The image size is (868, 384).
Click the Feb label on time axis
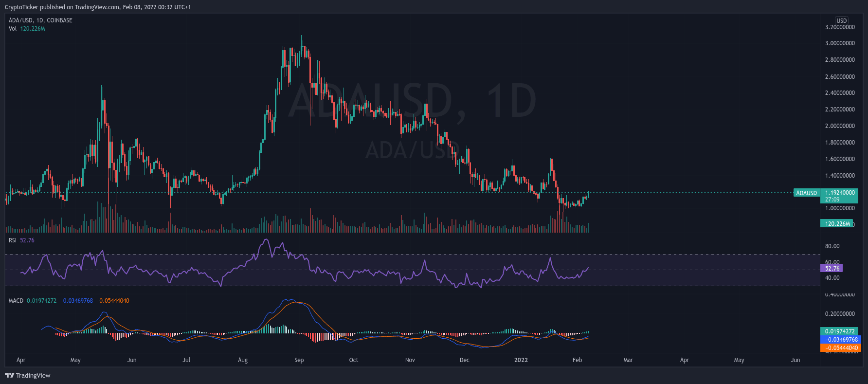[x=577, y=360]
